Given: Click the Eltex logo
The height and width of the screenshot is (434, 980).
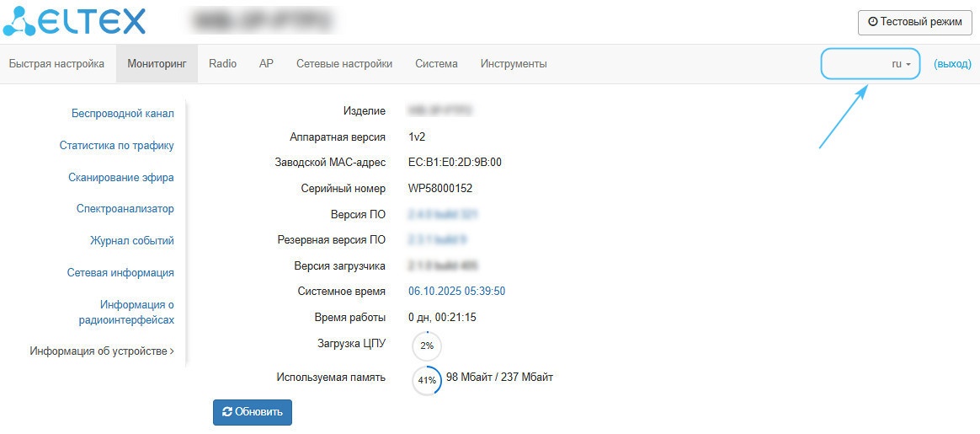Looking at the screenshot, I should point(74,21).
